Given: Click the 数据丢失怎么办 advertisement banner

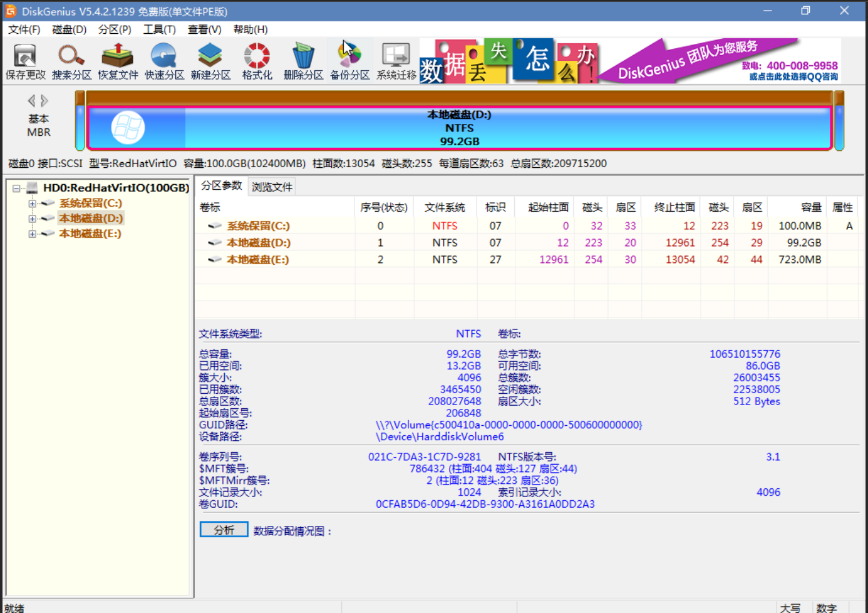Looking at the screenshot, I should tap(509, 61).
